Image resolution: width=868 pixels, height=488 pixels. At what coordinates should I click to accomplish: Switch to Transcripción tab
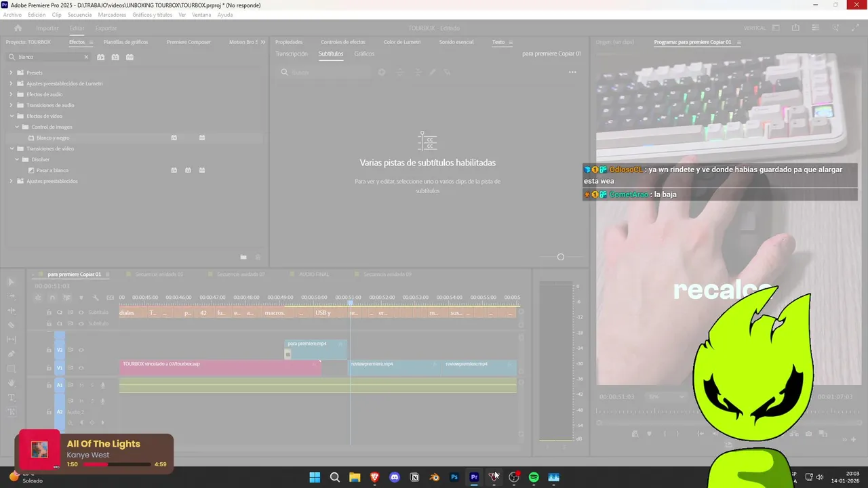291,54
